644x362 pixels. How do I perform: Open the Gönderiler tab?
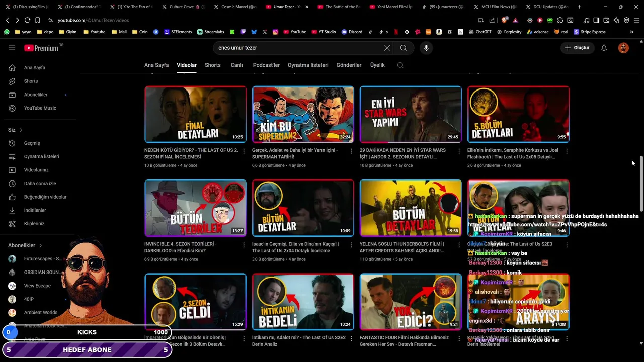[349, 65]
